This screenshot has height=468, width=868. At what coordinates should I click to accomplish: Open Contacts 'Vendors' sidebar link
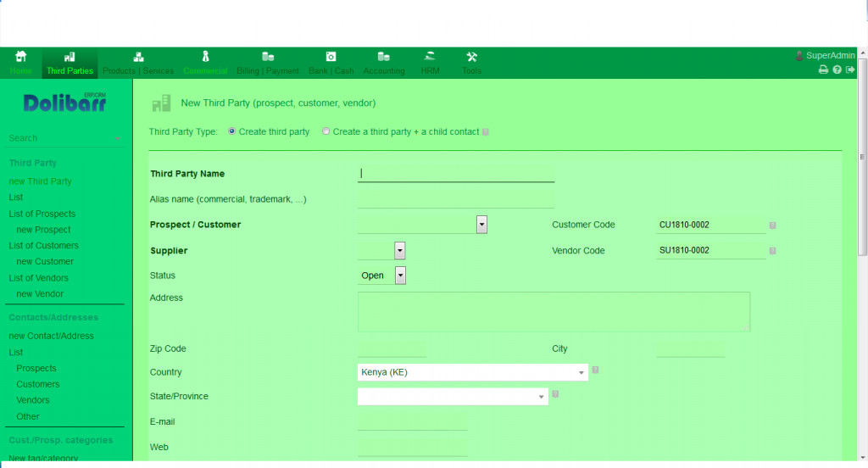coord(33,400)
